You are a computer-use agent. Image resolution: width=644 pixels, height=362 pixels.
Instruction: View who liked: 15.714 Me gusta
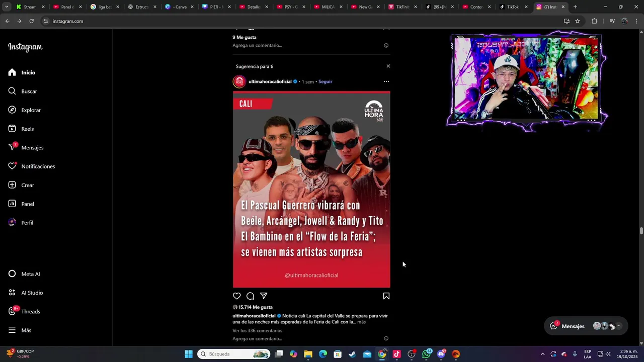tap(256, 307)
